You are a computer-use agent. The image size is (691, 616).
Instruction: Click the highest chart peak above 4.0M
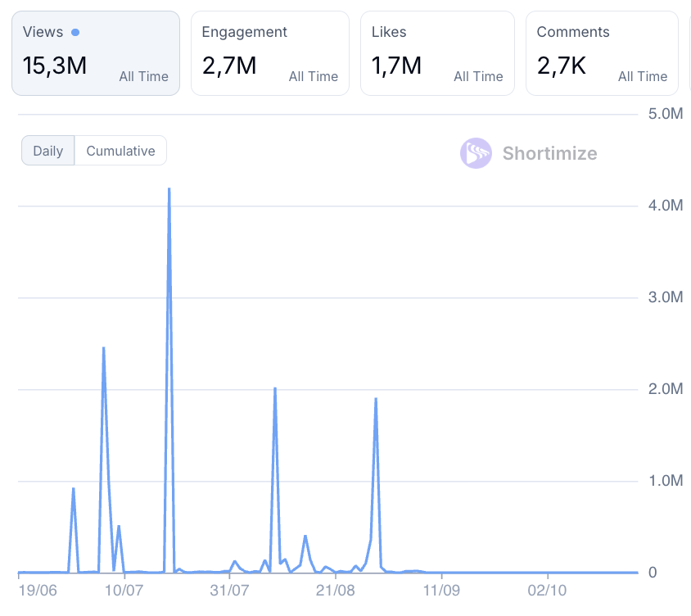169,189
